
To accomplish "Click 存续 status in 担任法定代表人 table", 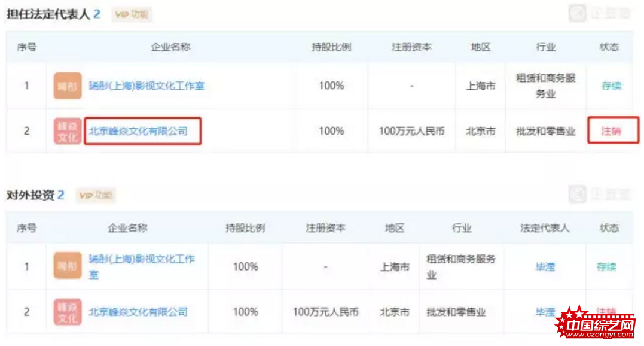I will tap(612, 86).
